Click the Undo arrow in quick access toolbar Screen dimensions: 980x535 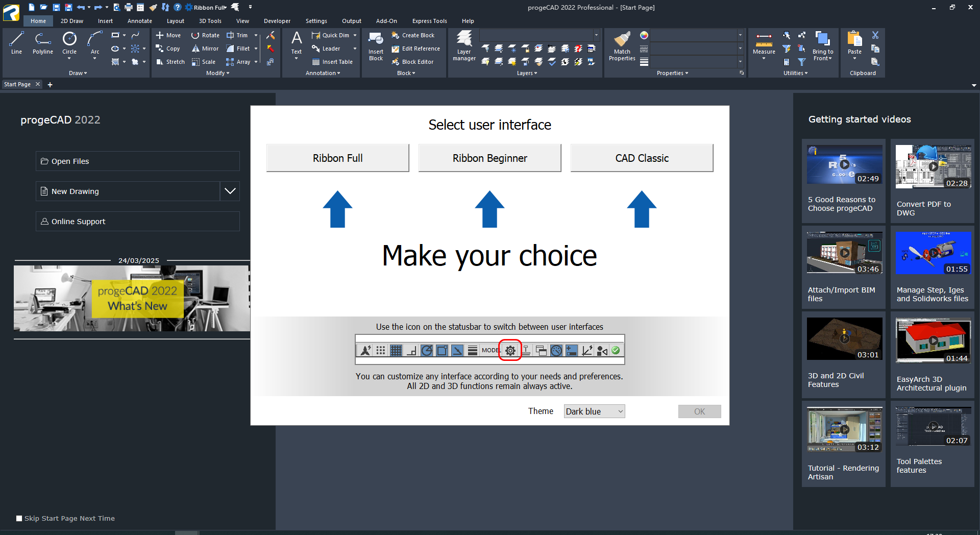point(81,7)
